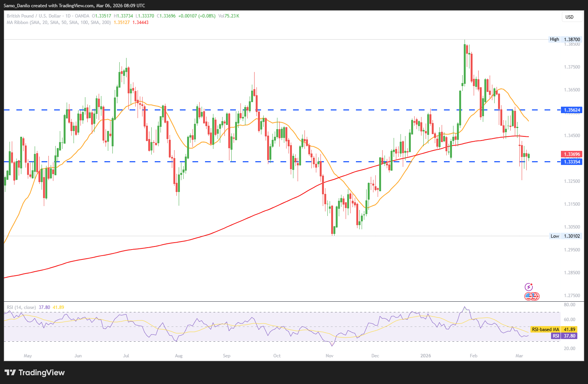Select the British Pound / U.S. Dollar title
588x384 pixels.
click(34, 16)
